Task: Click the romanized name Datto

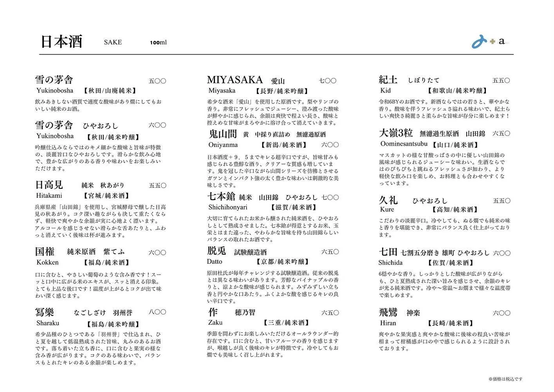Action: click(x=215, y=262)
